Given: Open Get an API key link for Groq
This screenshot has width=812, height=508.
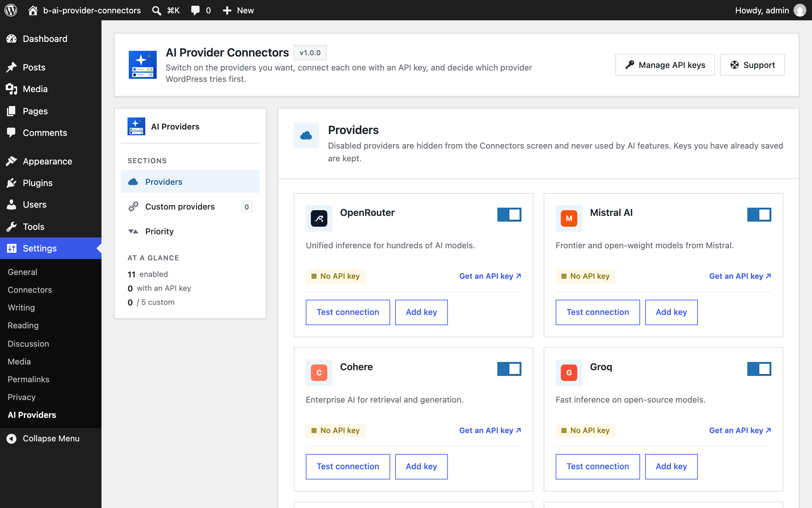Looking at the screenshot, I should coord(740,431).
